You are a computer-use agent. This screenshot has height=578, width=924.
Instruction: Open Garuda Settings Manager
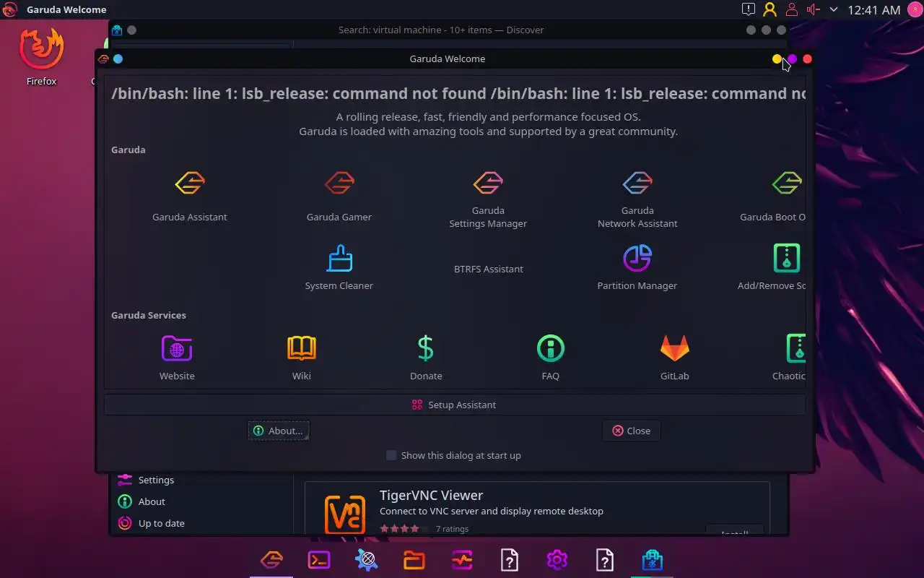(488, 199)
